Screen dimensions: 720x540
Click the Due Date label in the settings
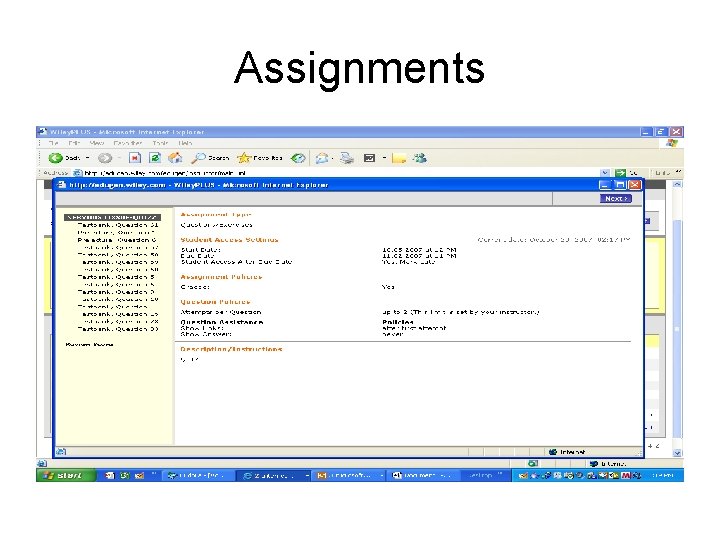click(x=198, y=256)
